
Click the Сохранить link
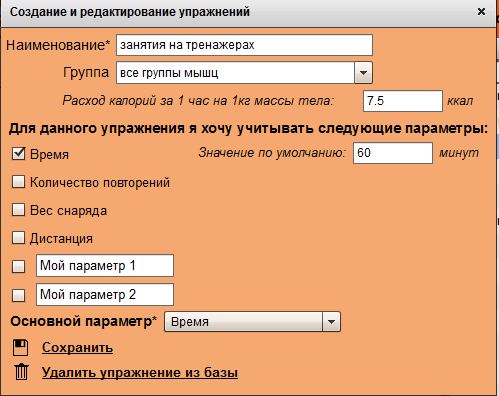[x=77, y=348]
